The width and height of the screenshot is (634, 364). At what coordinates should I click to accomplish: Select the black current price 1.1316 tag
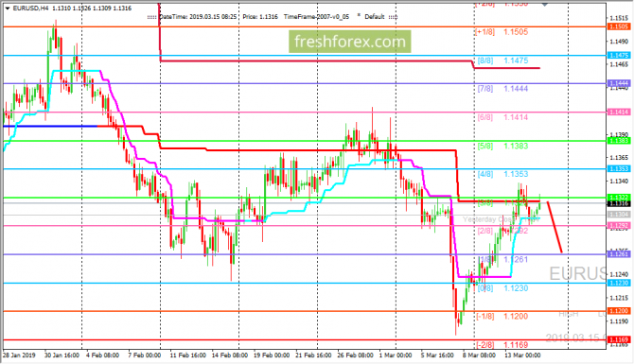[x=619, y=203]
